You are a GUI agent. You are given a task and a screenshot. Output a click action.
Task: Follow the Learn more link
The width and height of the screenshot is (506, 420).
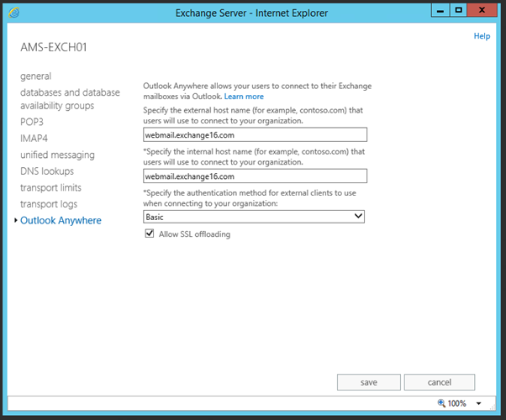244,97
